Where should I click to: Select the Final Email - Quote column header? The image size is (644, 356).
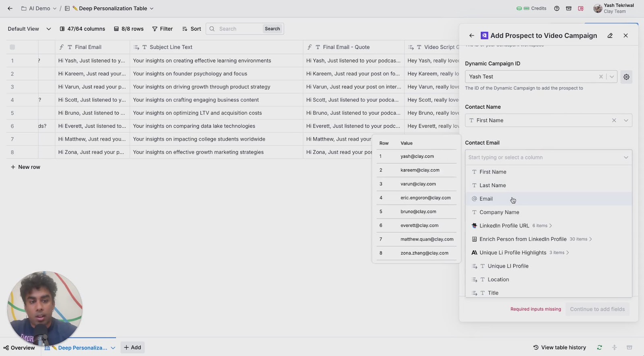point(354,47)
